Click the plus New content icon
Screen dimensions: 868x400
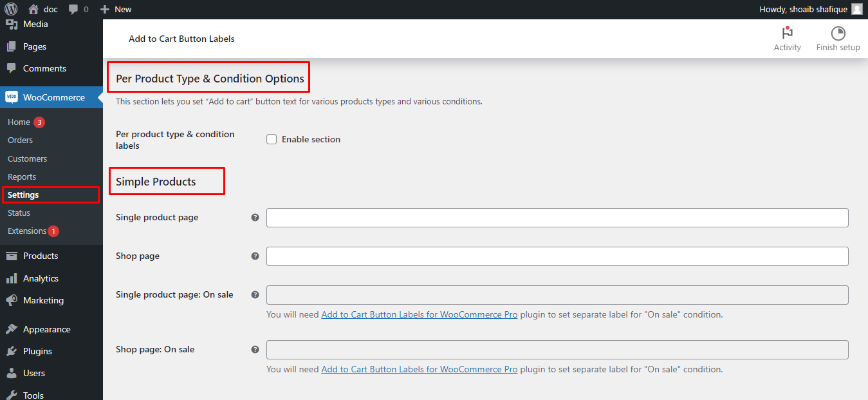point(105,10)
